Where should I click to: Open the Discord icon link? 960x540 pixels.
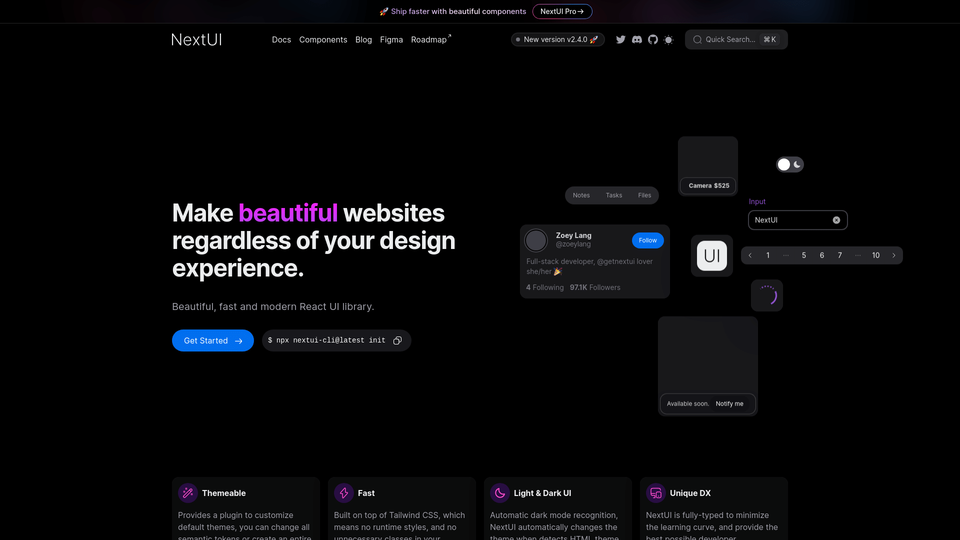637,39
